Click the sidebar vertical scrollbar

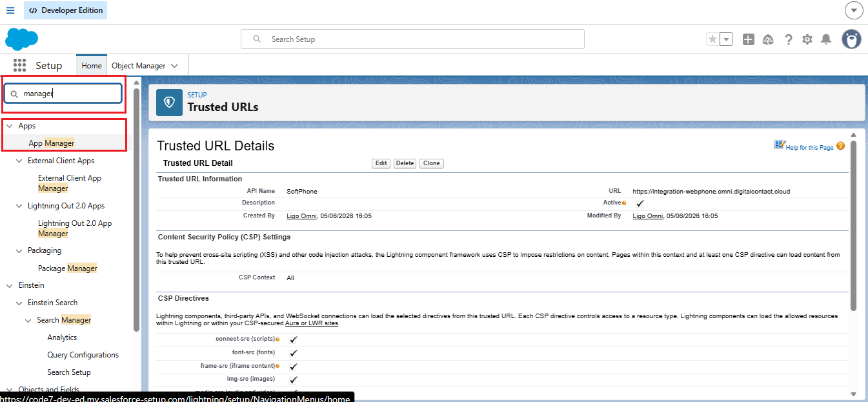coord(136,210)
